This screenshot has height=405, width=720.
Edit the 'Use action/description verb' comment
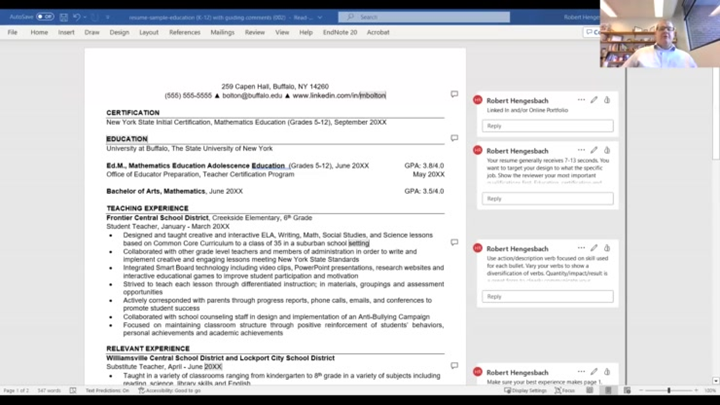(x=594, y=248)
